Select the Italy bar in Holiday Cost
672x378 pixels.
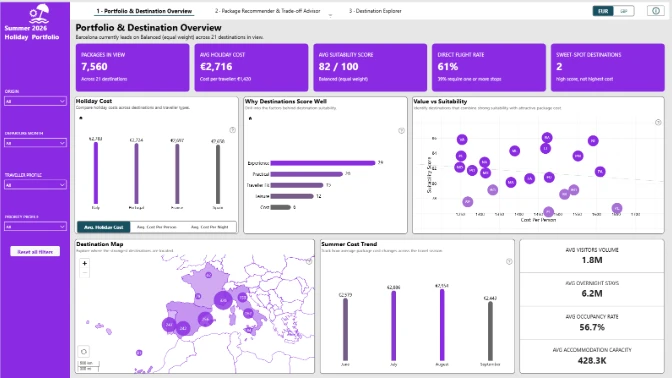[96, 173]
